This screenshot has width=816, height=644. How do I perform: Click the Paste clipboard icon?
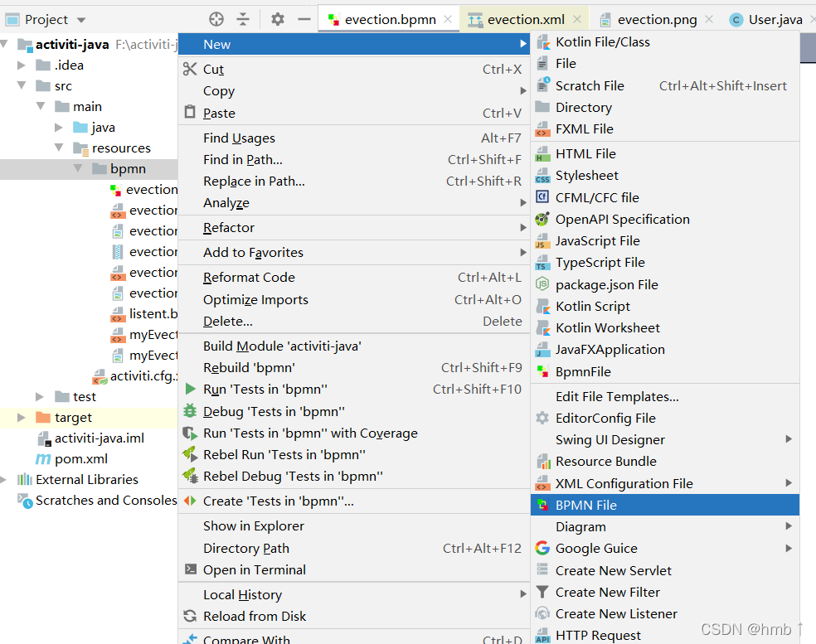tap(190, 112)
